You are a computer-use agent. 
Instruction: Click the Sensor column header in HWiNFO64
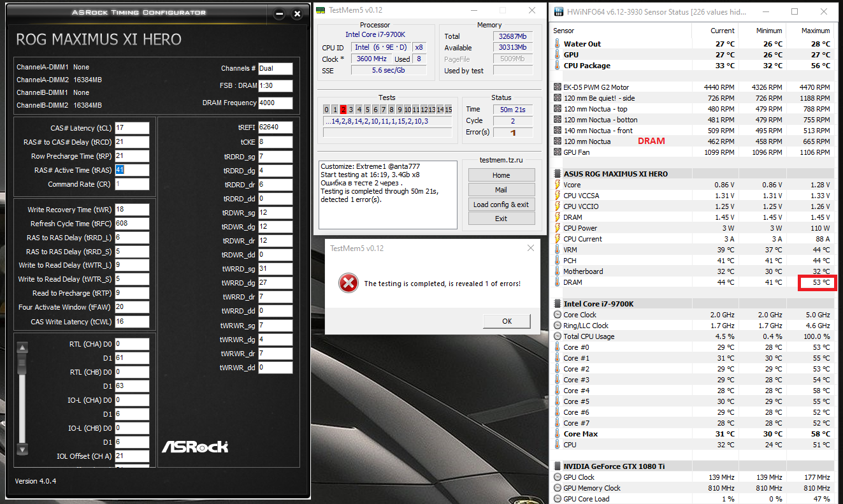(x=564, y=31)
